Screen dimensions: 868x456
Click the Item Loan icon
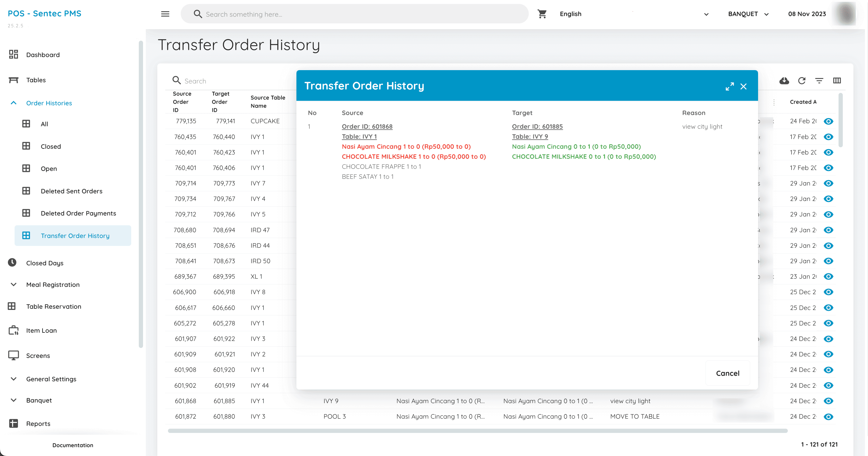point(13,330)
